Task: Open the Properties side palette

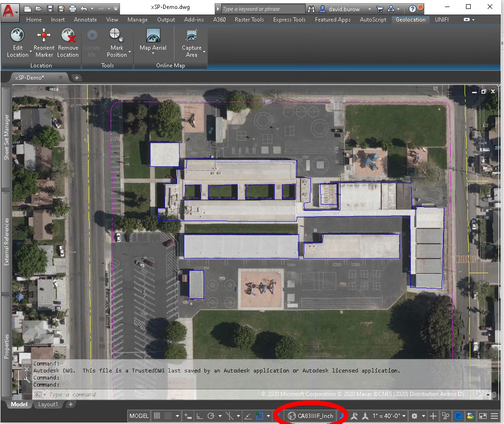Action: point(6,346)
